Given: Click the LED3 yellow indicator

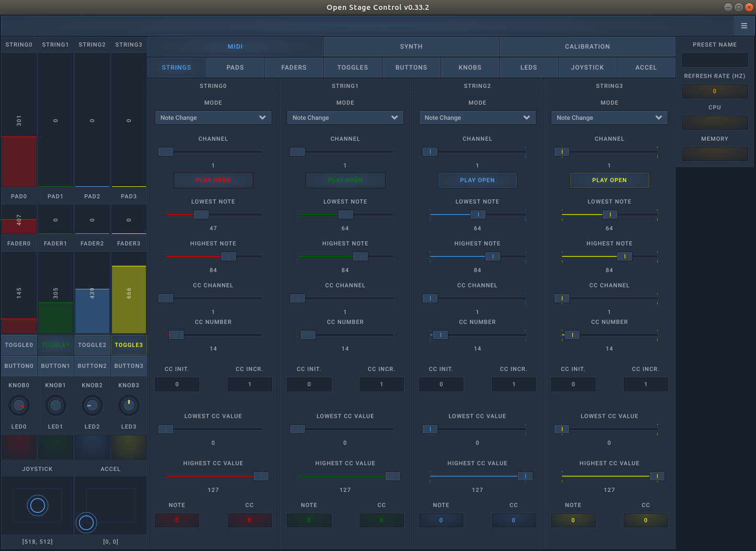Looking at the screenshot, I should click(129, 447).
